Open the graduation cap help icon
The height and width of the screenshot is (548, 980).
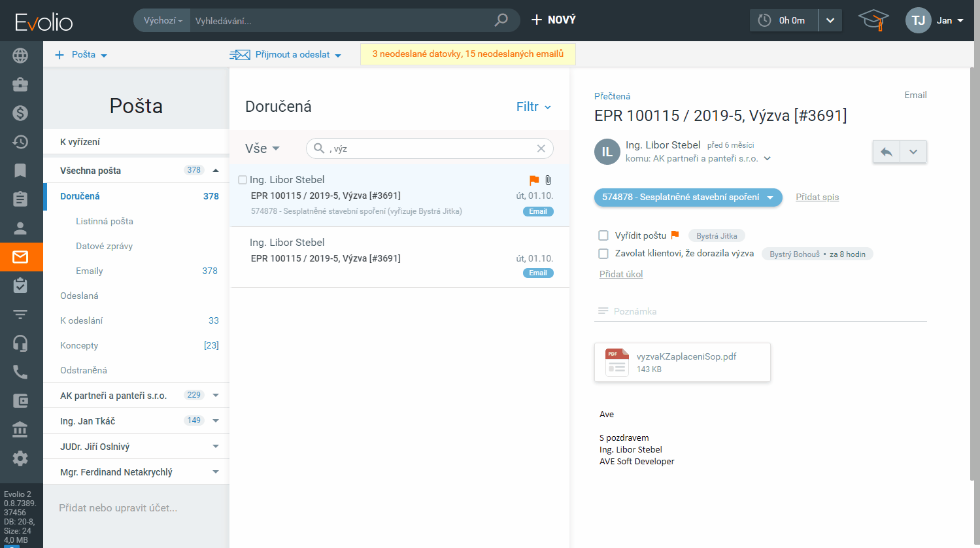pos(873,20)
